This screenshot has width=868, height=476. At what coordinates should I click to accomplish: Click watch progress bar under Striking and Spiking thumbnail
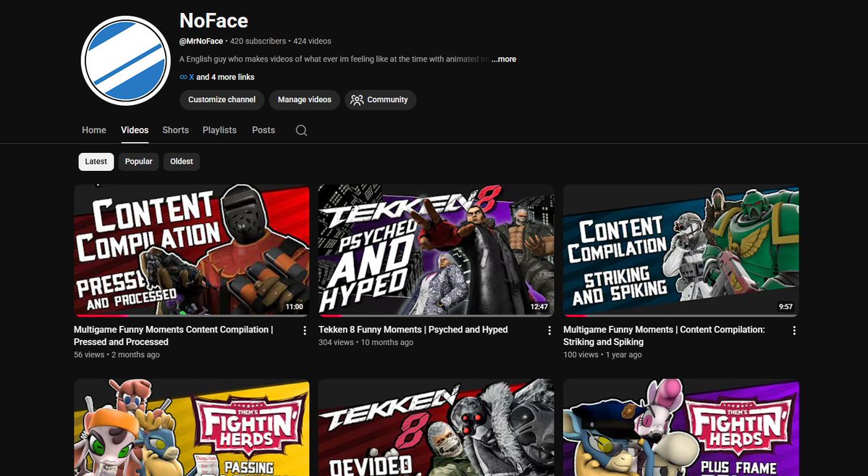[681, 315]
